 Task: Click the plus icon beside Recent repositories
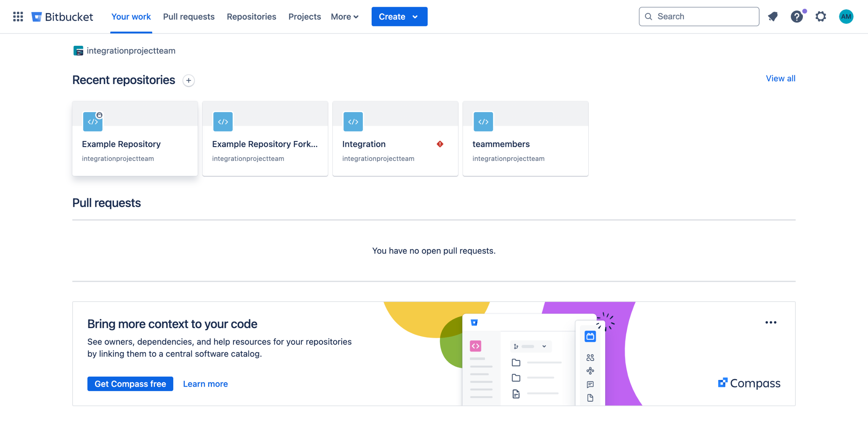click(x=189, y=80)
